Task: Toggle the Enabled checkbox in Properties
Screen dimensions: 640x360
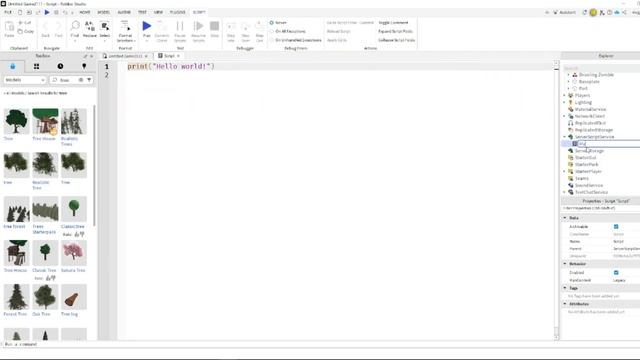Action: pyautogui.click(x=616, y=272)
